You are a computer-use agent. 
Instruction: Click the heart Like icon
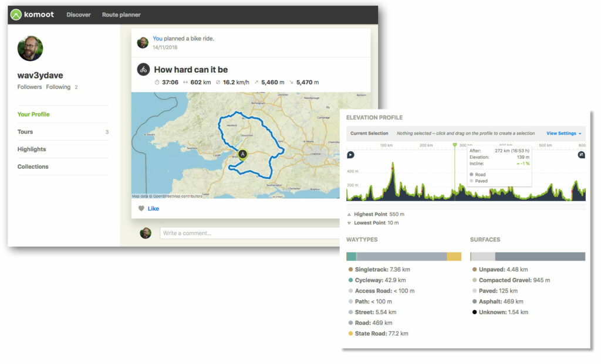141,208
